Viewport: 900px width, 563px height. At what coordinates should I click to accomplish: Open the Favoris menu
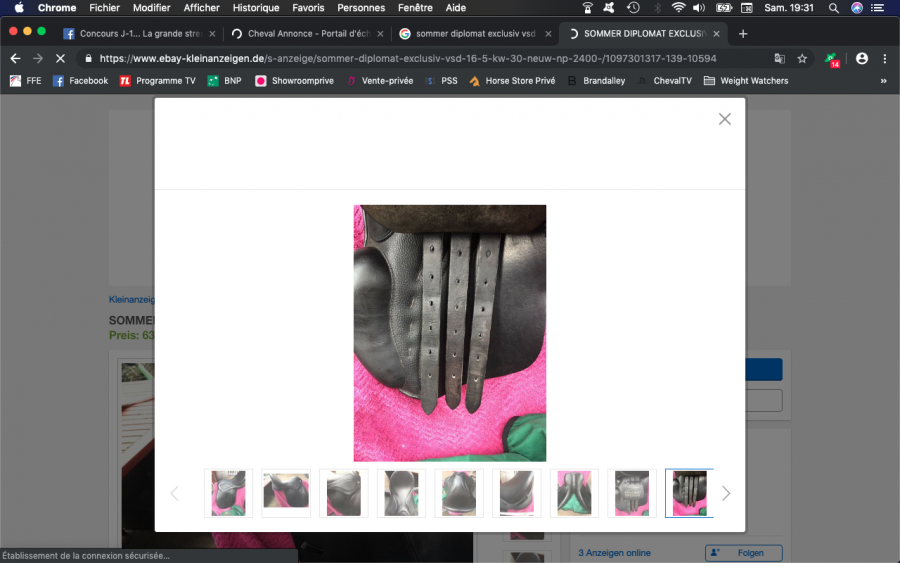(308, 8)
